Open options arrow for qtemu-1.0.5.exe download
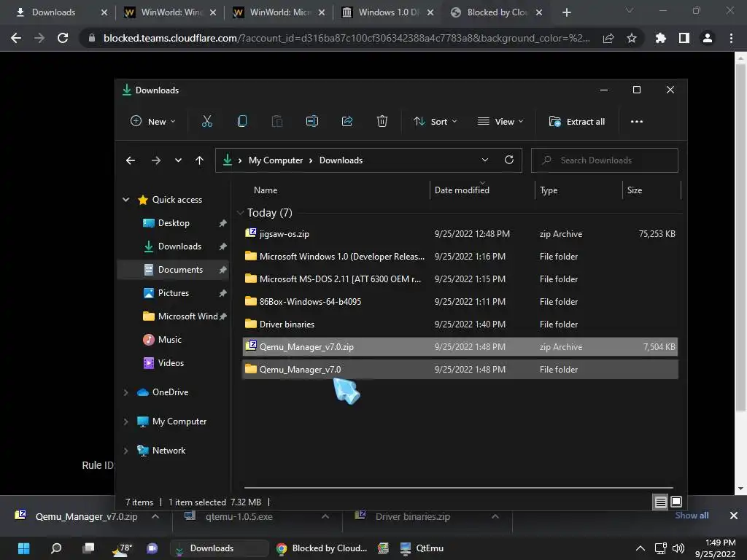 point(325,517)
